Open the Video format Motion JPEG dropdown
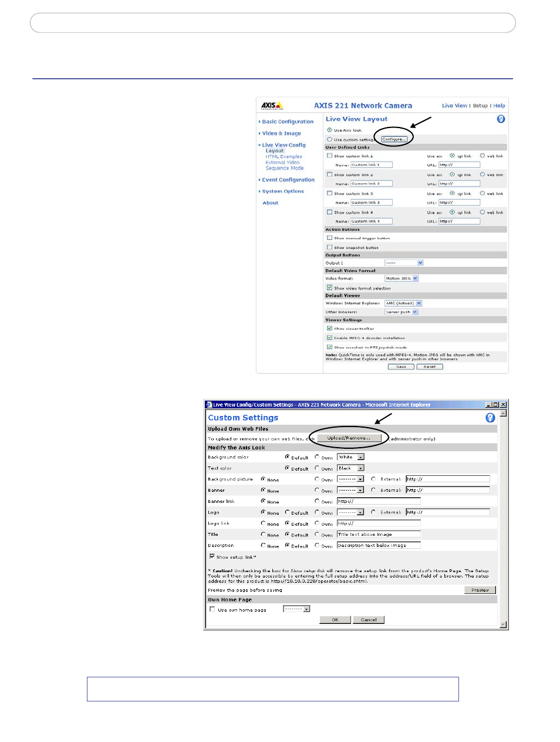Image resolution: width=560 pixels, height=742 pixels. coord(402,278)
